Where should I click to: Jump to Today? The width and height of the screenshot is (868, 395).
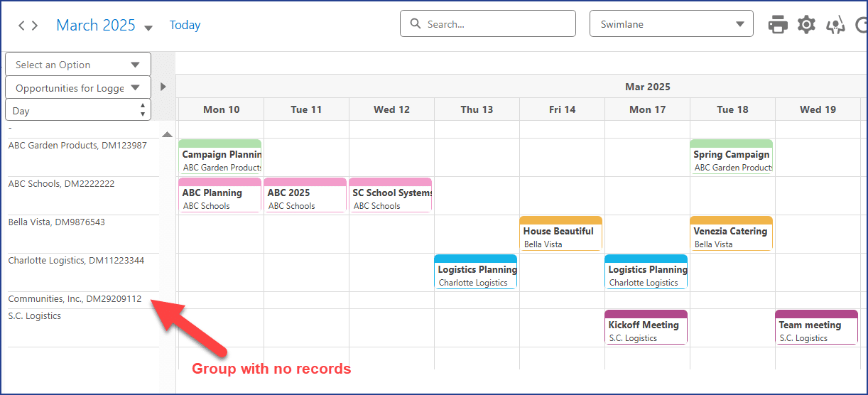coord(185,26)
